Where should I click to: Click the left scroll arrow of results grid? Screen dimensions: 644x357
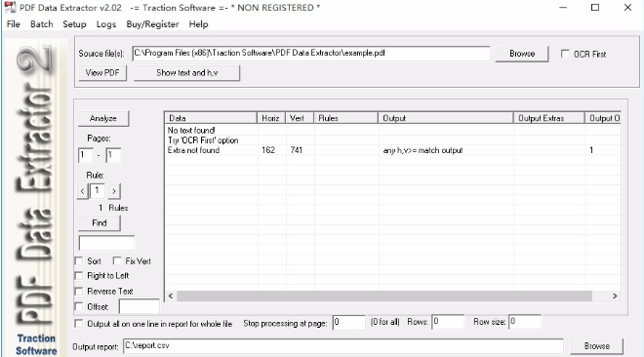coord(171,296)
